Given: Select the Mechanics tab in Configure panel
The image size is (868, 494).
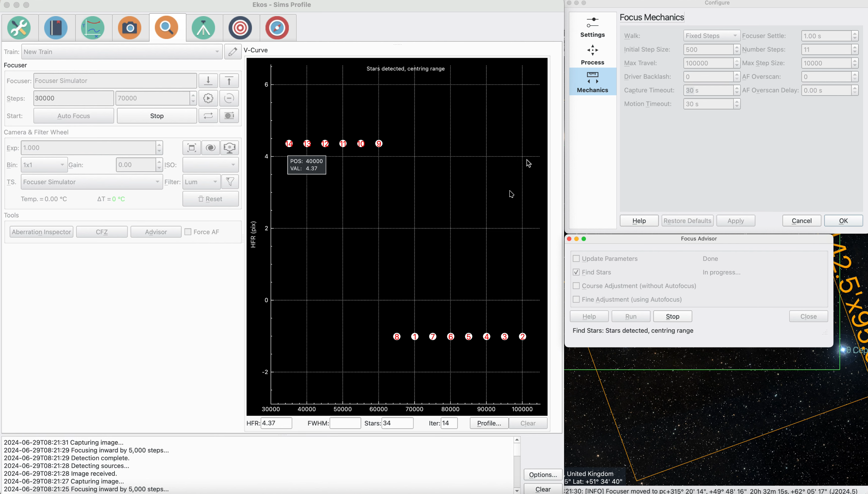Looking at the screenshot, I should [593, 82].
